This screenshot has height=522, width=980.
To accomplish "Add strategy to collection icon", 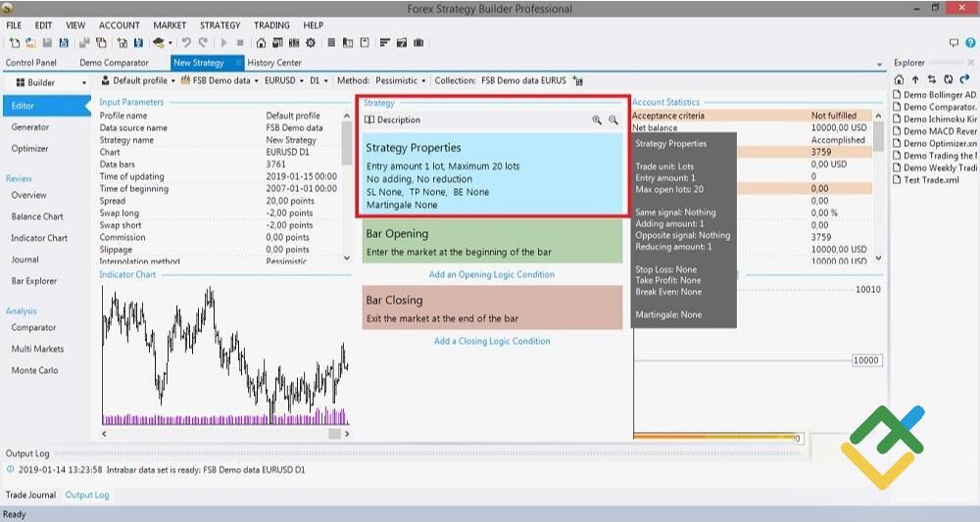I will [x=578, y=81].
